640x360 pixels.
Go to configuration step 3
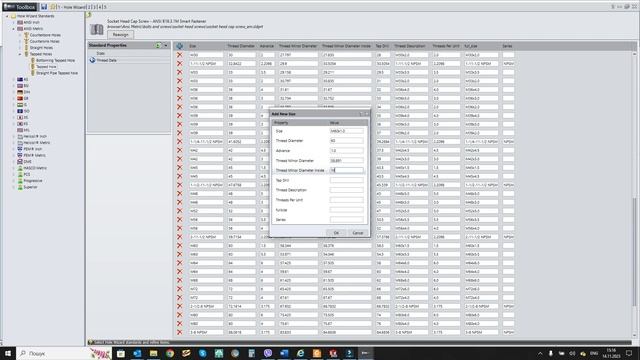point(96,7)
